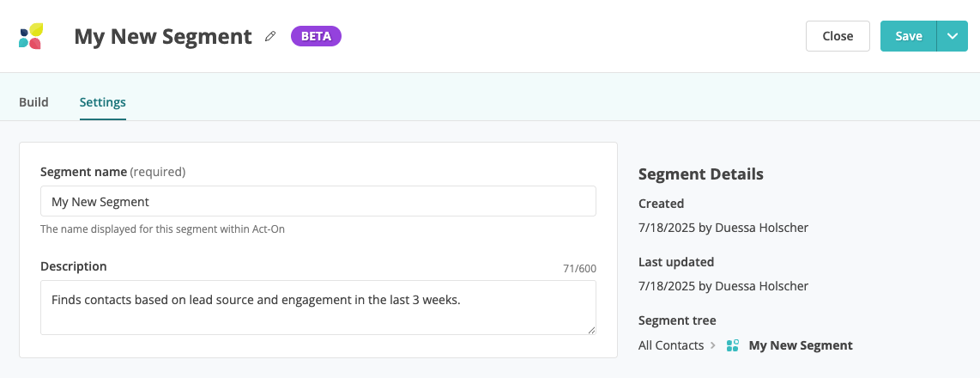The width and height of the screenshot is (980, 378).
Task: Save the segment
Action: point(908,36)
